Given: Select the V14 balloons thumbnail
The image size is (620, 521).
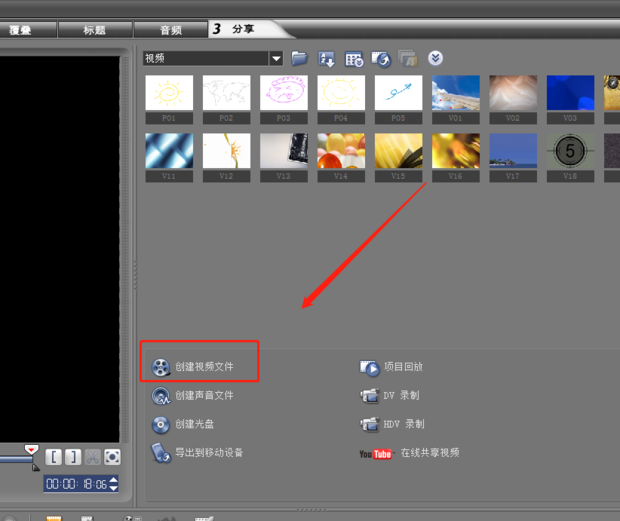Looking at the screenshot, I should tap(341, 151).
